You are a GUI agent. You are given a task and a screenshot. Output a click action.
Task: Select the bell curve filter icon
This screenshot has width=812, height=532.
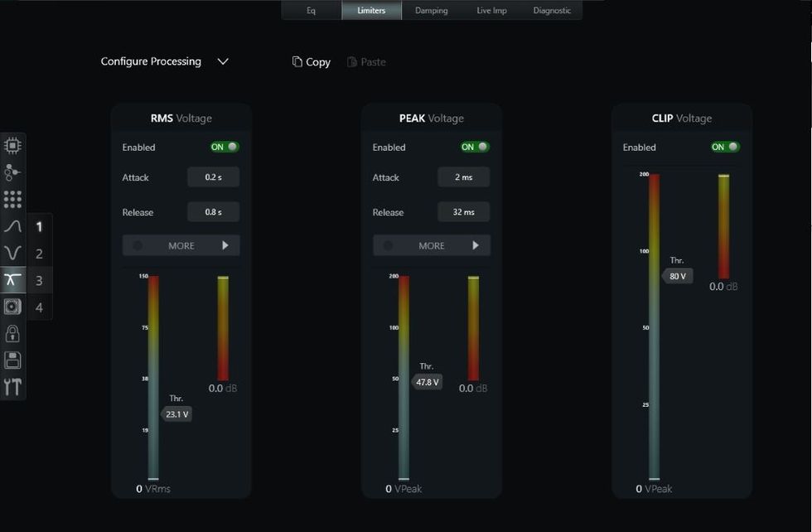[12, 226]
